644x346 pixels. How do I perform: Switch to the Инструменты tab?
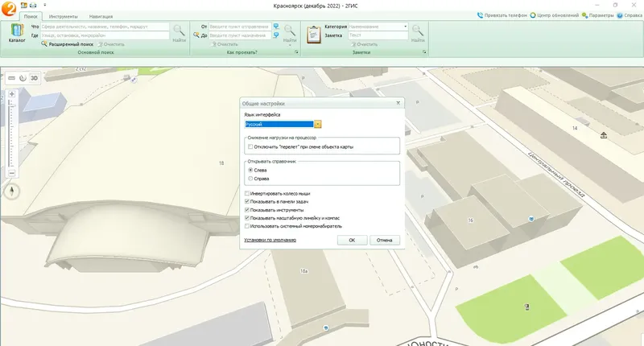pyautogui.click(x=64, y=16)
